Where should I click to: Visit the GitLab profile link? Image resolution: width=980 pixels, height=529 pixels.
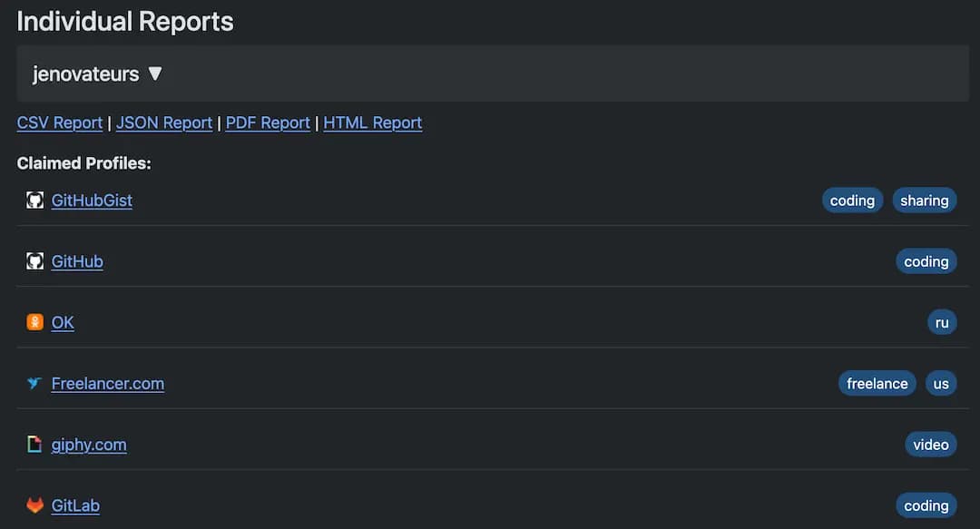pos(75,505)
